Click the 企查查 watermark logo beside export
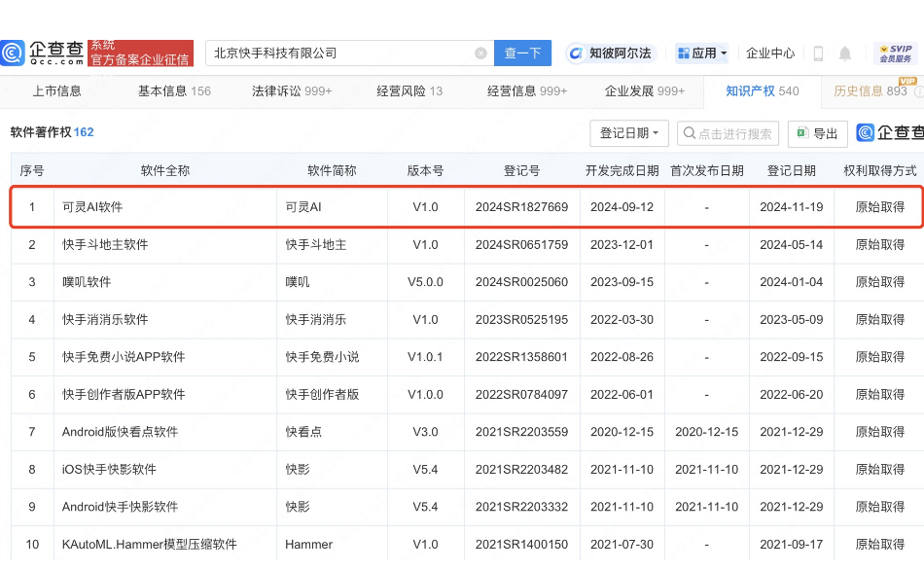The height and width of the screenshot is (570, 924). click(x=889, y=133)
